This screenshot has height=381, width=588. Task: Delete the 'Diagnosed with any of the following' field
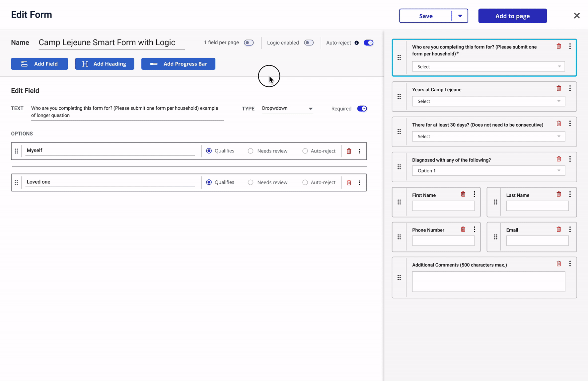coord(559,159)
